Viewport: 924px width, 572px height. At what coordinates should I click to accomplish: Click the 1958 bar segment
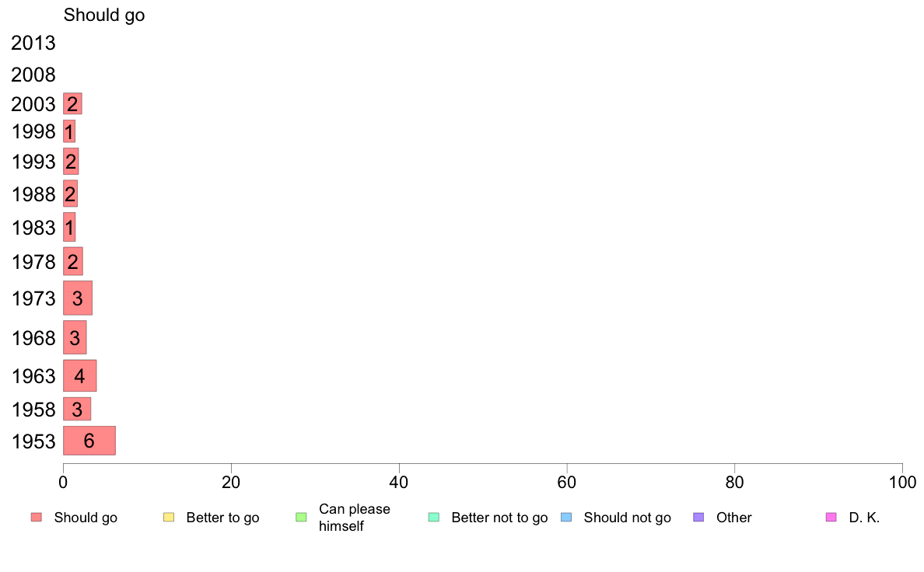[76, 409]
